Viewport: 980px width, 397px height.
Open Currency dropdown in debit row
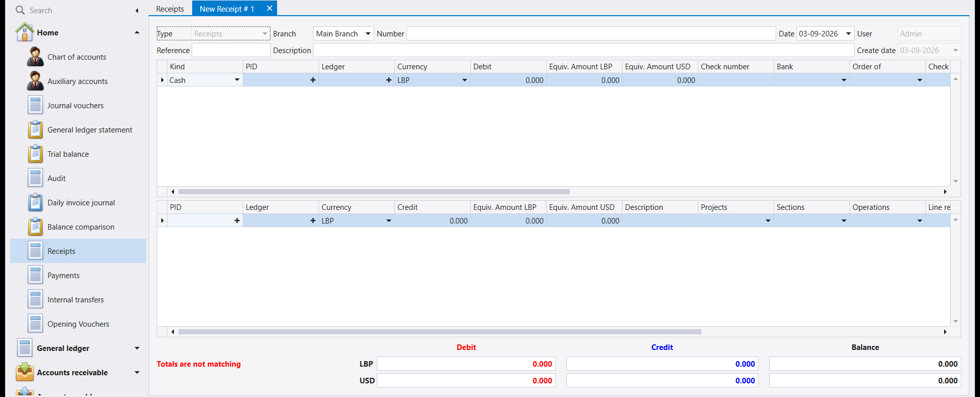(x=465, y=80)
